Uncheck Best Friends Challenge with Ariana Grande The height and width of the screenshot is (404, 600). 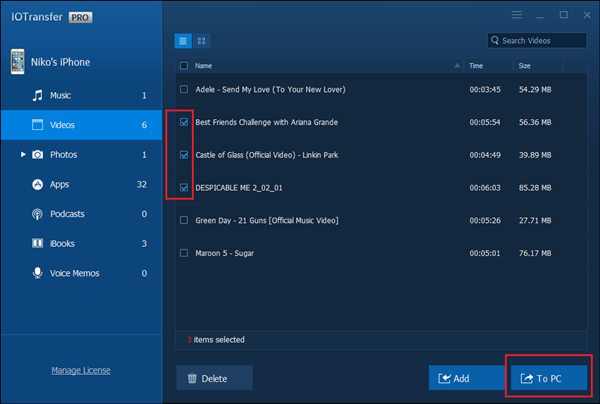[x=183, y=122]
